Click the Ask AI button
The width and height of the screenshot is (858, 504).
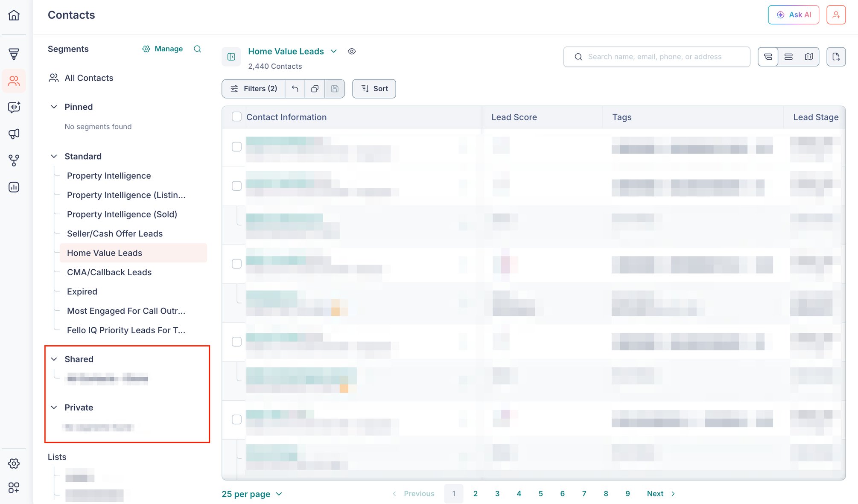[x=793, y=14]
